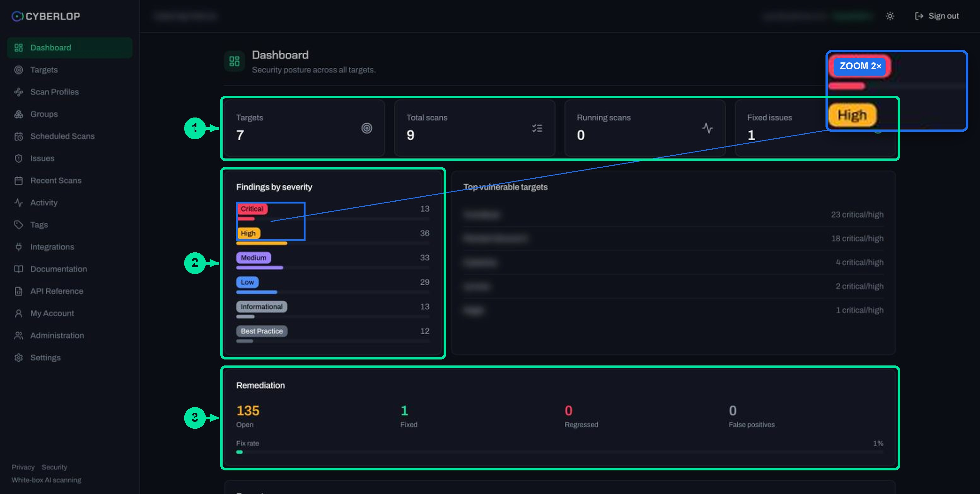Go to Targets in the sidebar

point(70,70)
